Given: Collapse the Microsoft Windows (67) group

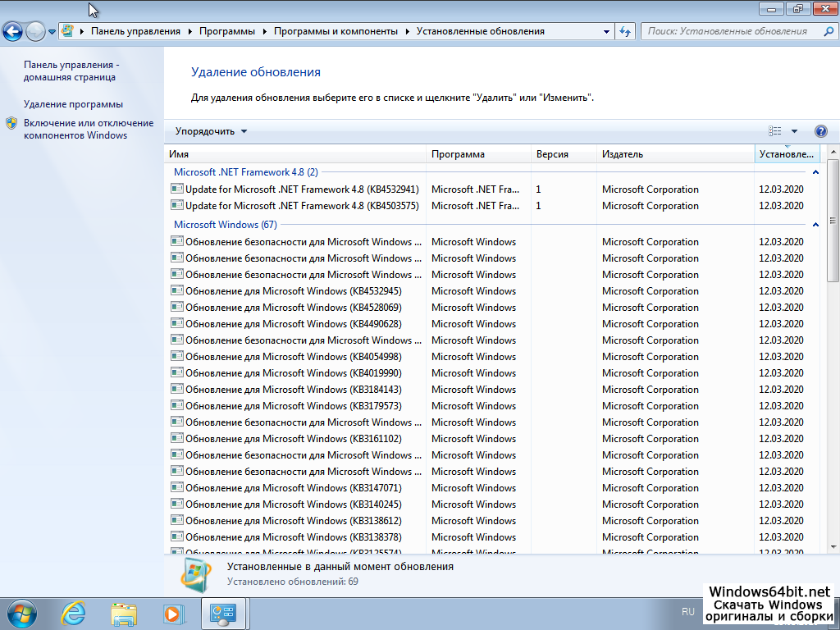Looking at the screenshot, I should (x=815, y=225).
